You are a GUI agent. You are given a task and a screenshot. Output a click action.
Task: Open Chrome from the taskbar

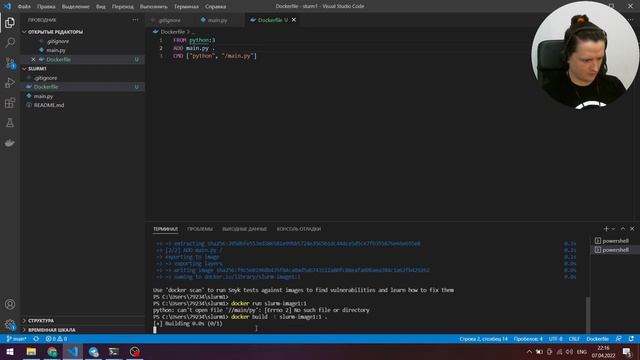[x=52, y=352]
